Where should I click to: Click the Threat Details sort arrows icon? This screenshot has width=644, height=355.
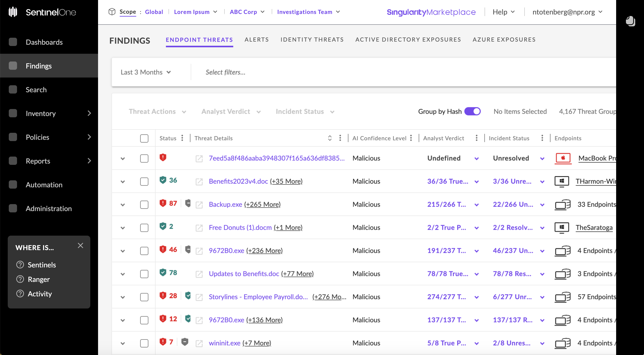(x=330, y=138)
